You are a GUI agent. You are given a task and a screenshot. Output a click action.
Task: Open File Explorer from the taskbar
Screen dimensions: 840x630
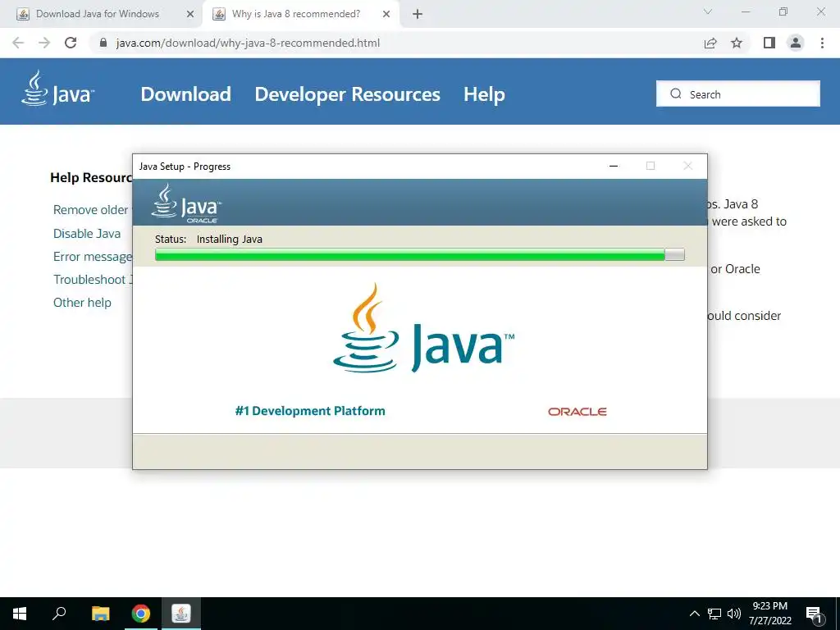click(x=100, y=614)
